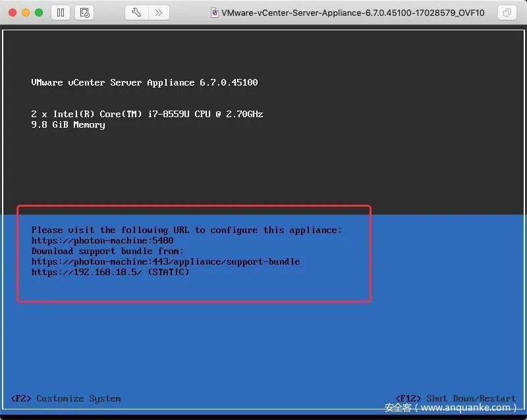The width and height of the screenshot is (527, 420).
Task: Select F12 Shut Down/Restart option
Action: [456, 398]
